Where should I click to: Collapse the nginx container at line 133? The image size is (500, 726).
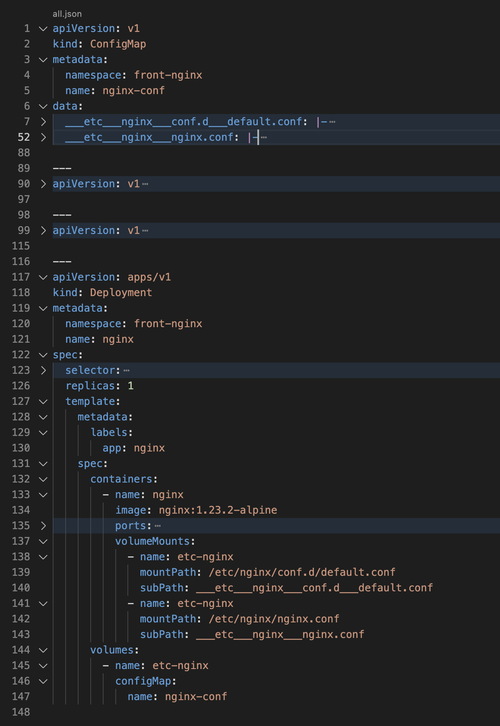tap(43, 495)
